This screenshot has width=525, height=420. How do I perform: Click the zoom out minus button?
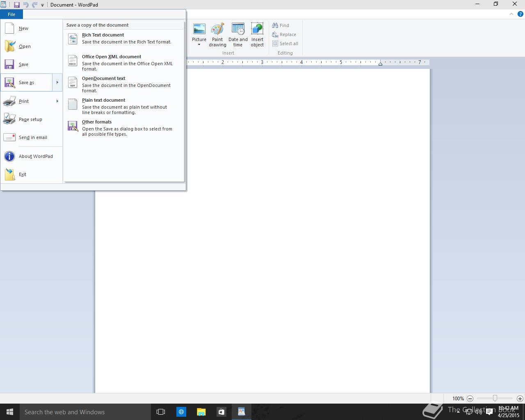click(x=470, y=398)
